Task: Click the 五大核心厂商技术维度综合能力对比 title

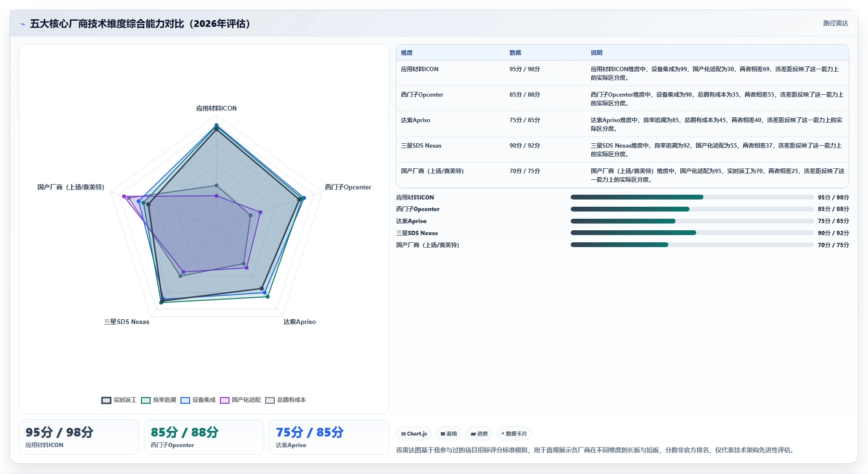Action: click(140, 24)
